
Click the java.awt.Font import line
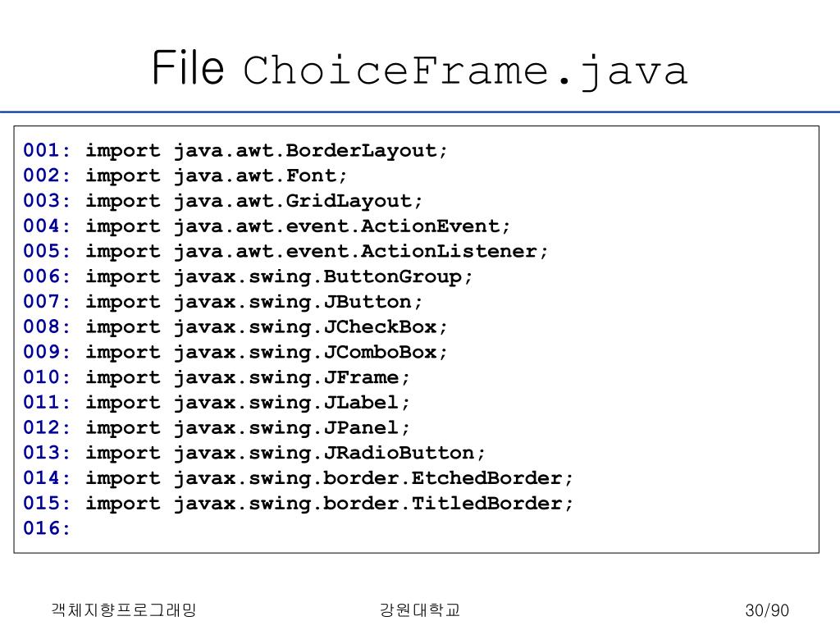coord(185,176)
